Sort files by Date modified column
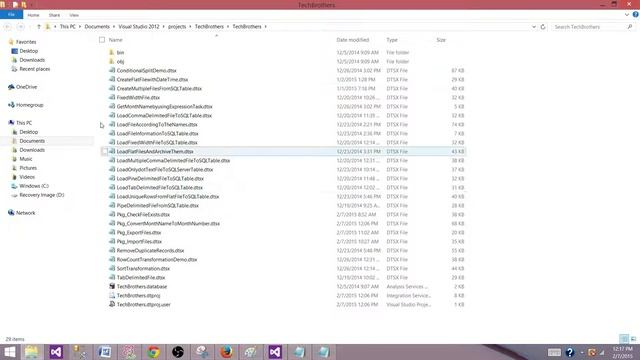640x360 pixels. point(353,40)
